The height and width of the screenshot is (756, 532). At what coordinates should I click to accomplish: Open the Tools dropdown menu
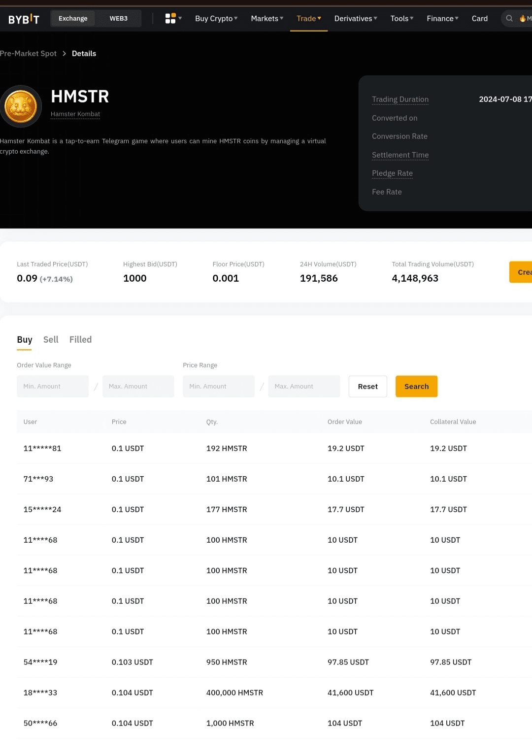tap(401, 19)
